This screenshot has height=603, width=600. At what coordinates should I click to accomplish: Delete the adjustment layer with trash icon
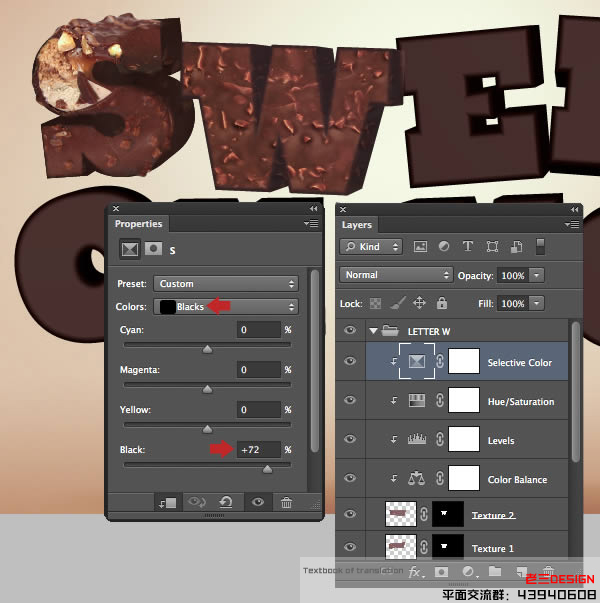[x=287, y=502]
